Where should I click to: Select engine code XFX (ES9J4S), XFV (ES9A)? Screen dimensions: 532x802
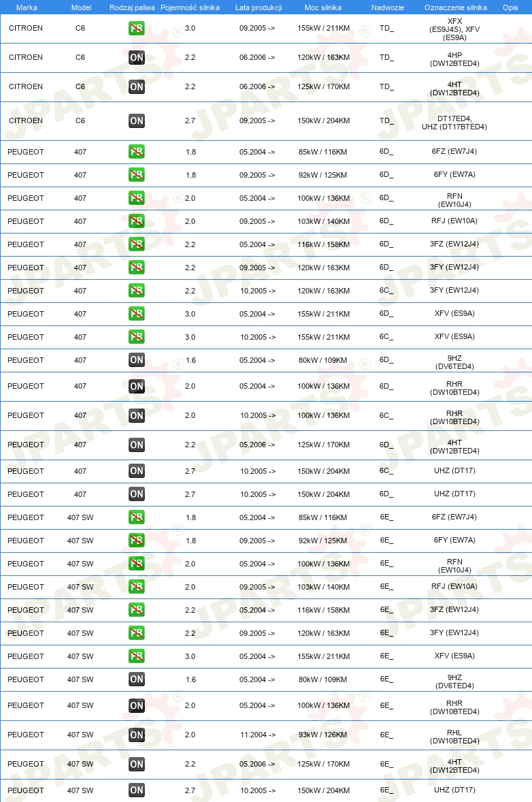coord(454,29)
